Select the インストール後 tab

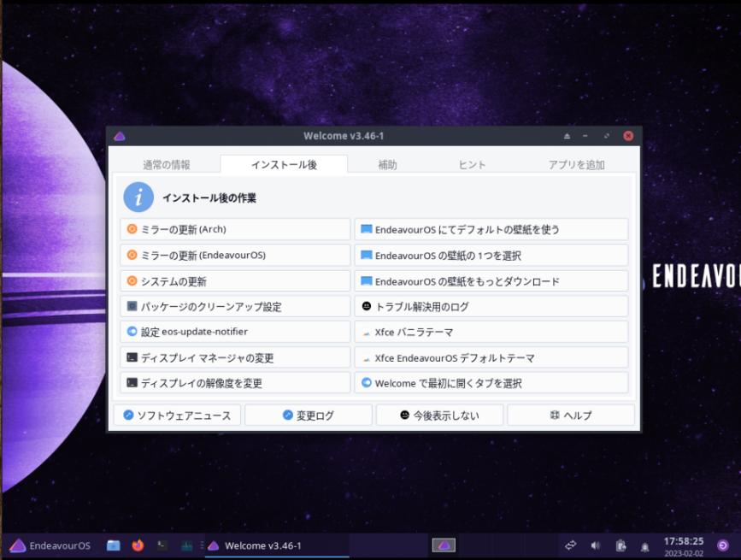284,164
